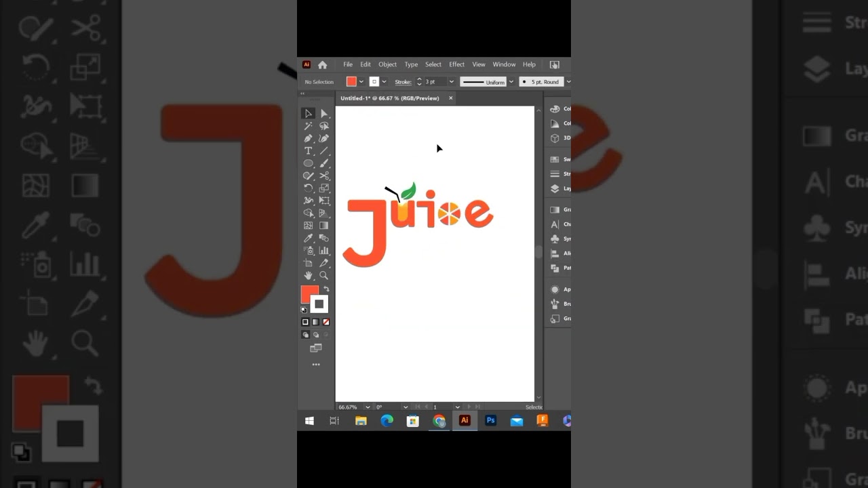
Task: Click the Stroke color box in toolbar
Action: click(x=319, y=304)
